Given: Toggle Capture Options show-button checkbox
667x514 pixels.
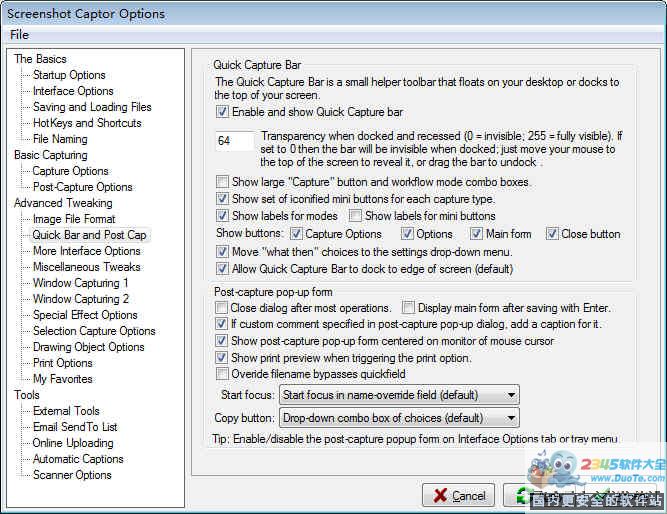Looking at the screenshot, I should point(296,234).
